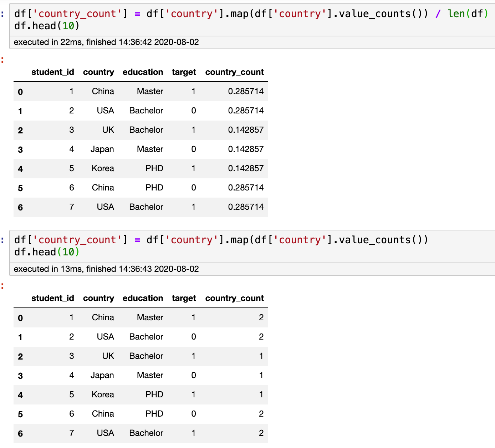
Task: Select the country header in first table
Action: (x=98, y=72)
